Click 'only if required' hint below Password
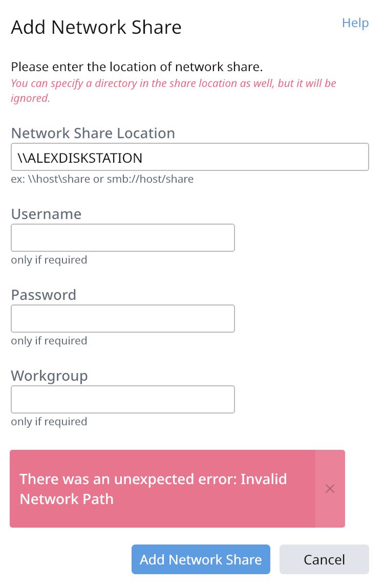 point(49,341)
